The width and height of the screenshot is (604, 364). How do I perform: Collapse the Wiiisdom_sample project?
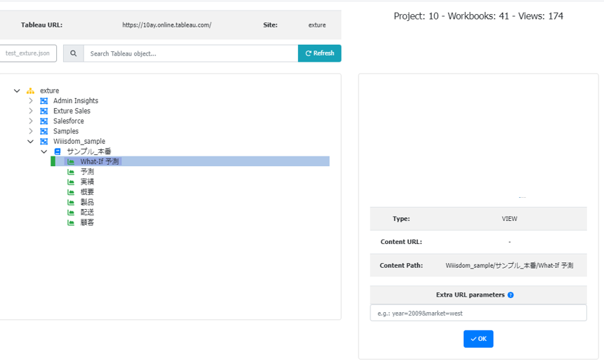(30, 142)
